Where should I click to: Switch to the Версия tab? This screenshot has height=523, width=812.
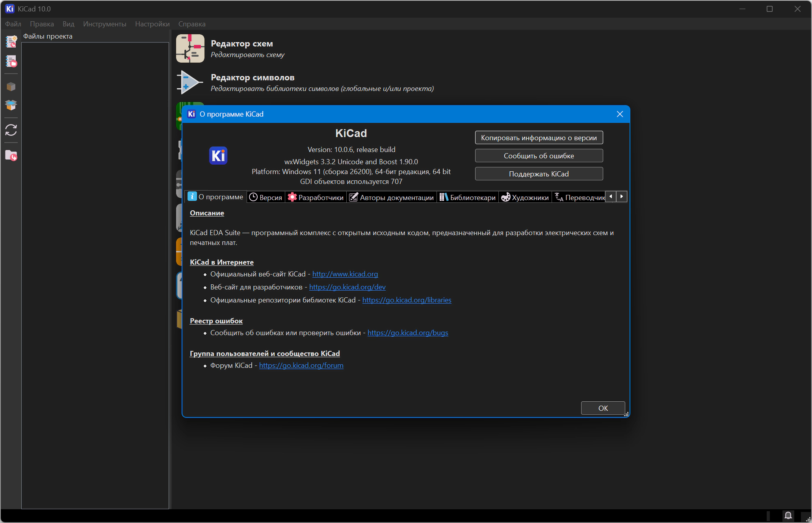[x=266, y=197]
